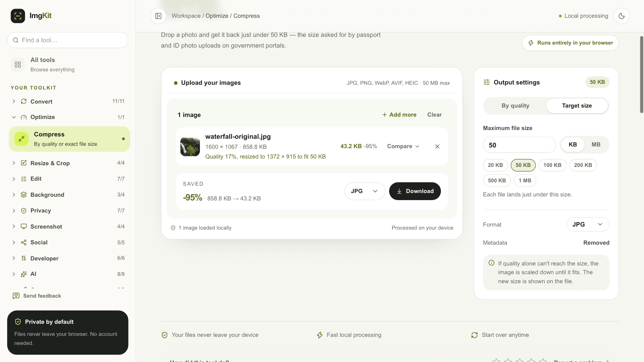
Task: Select the Target size mode
Action: pos(577,106)
